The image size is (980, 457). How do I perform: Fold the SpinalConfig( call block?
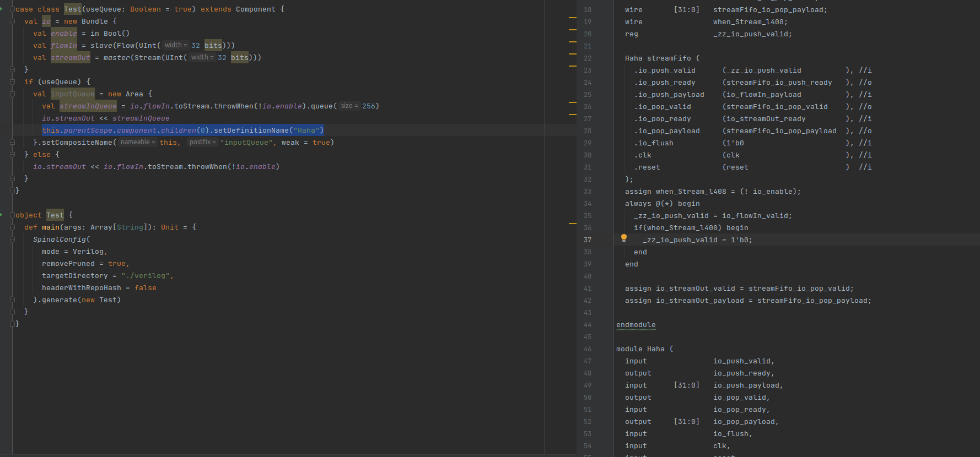pyautogui.click(x=12, y=240)
